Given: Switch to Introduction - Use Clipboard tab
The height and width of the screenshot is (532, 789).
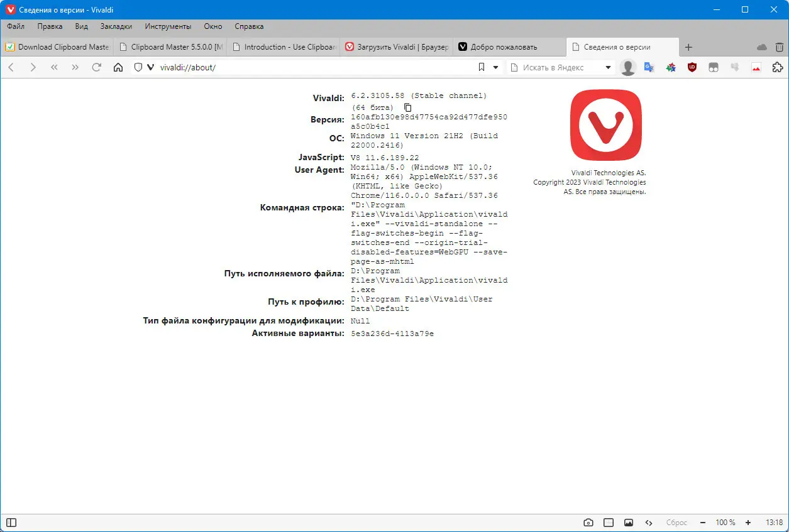Looking at the screenshot, I should 284,47.
